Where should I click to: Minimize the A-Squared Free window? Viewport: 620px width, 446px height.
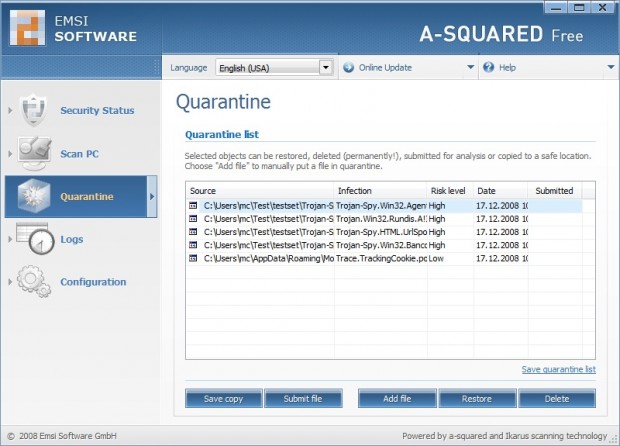(556, 7)
